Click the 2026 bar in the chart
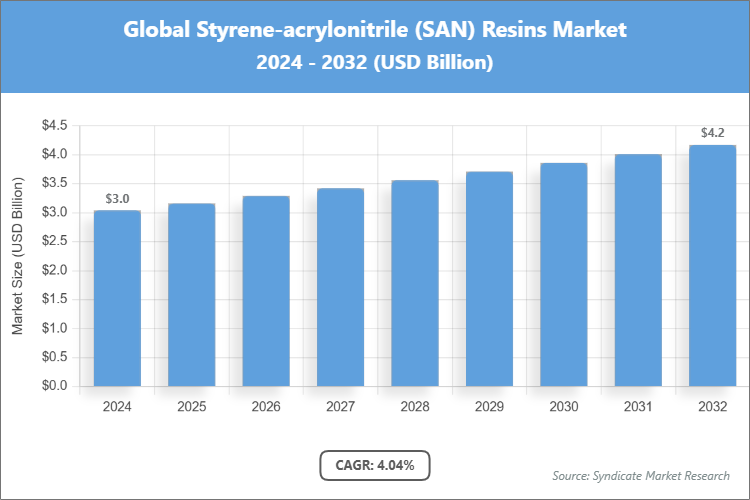The width and height of the screenshot is (750, 500). coord(266,291)
